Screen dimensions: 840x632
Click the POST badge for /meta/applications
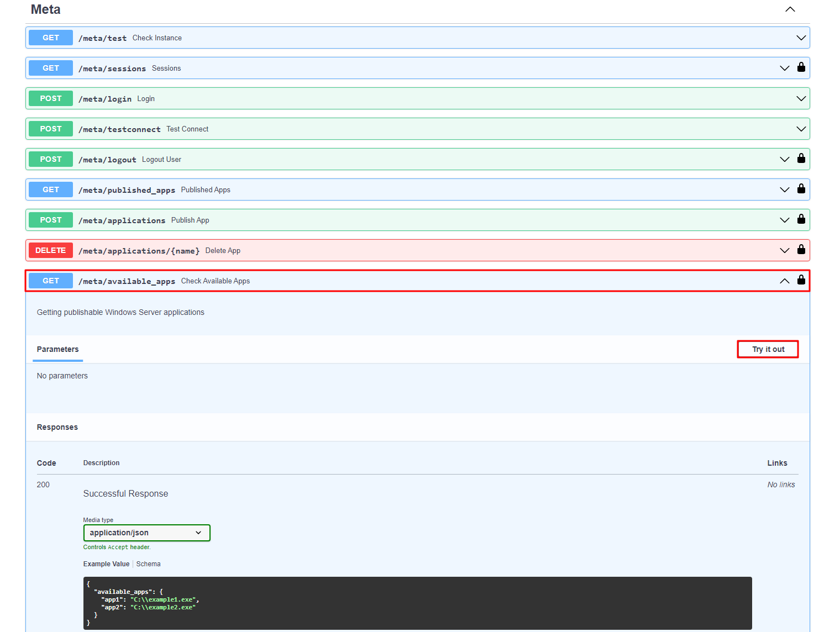(x=50, y=220)
